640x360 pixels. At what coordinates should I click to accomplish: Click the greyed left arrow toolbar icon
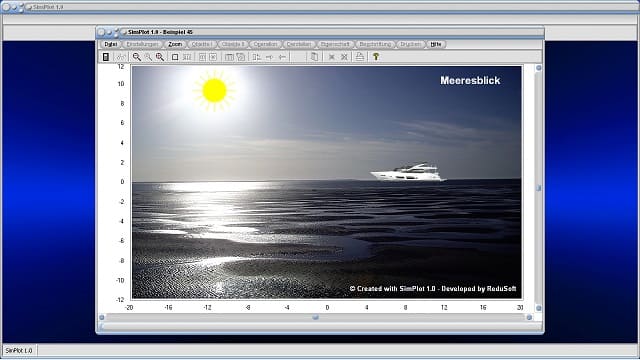pos(282,57)
